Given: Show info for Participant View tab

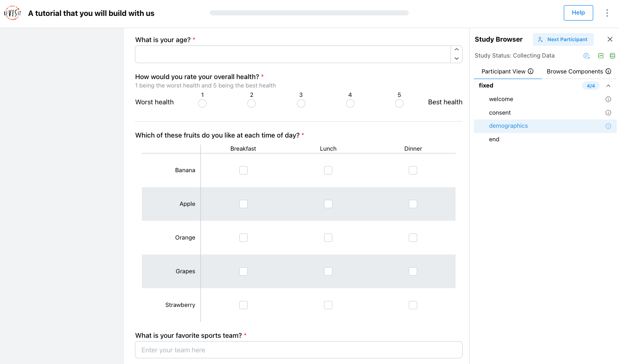Looking at the screenshot, I should point(531,72).
